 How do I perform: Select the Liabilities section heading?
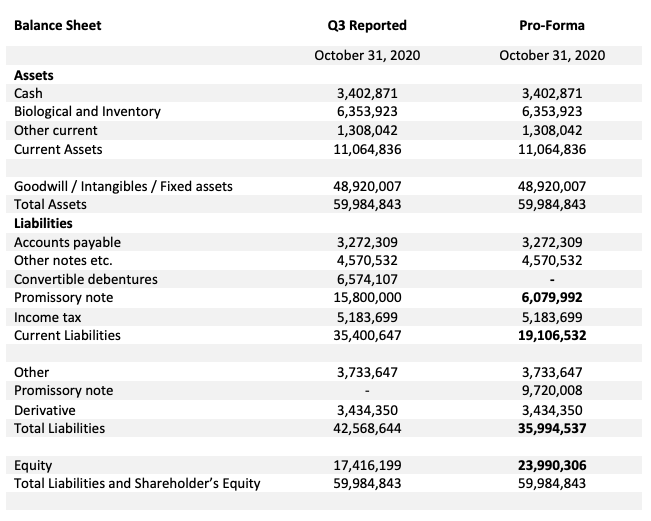click(43, 223)
